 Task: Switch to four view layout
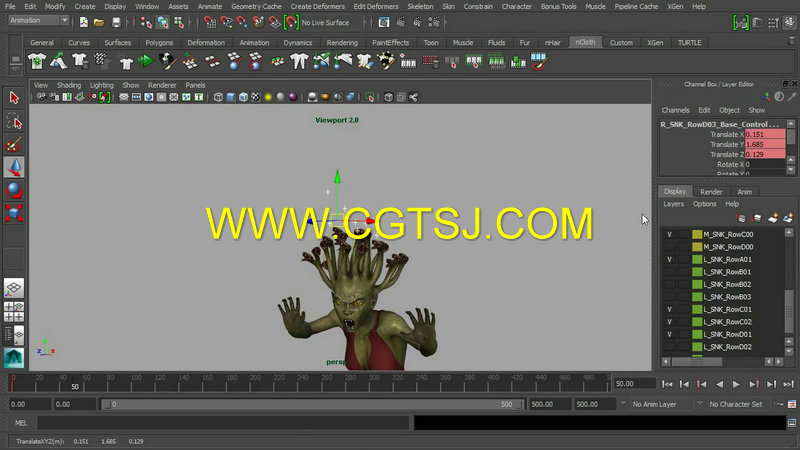(14, 311)
